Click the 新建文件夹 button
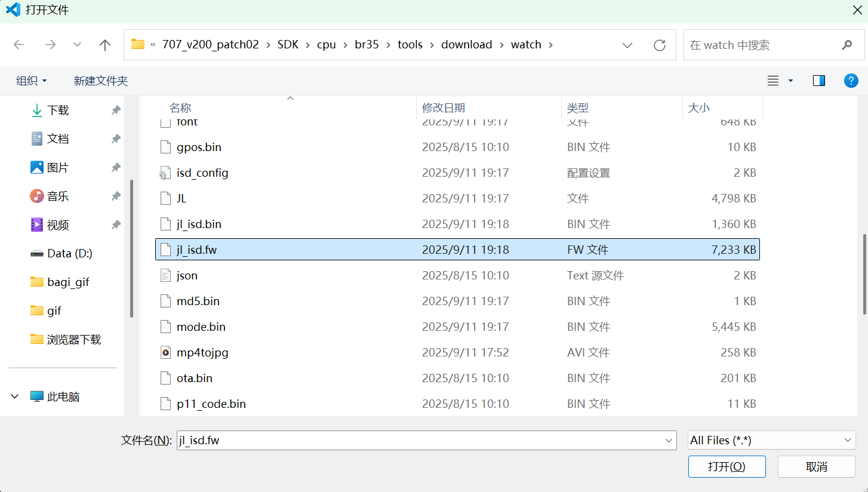The image size is (868, 492). [x=101, y=81]
